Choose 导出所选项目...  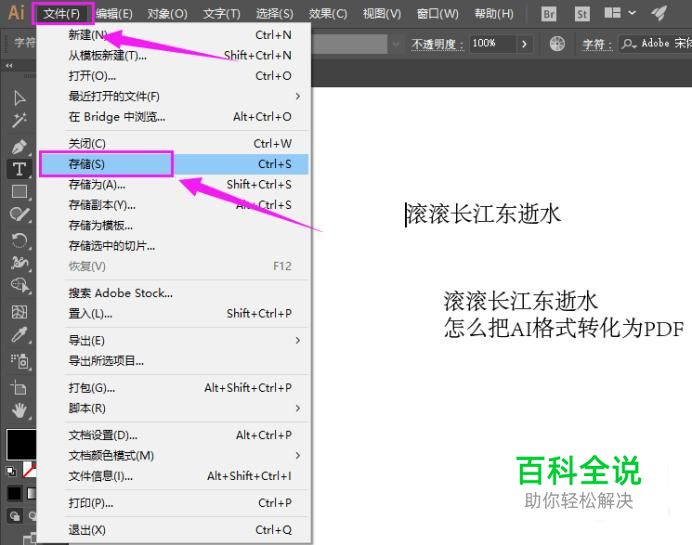pos(174,361)
